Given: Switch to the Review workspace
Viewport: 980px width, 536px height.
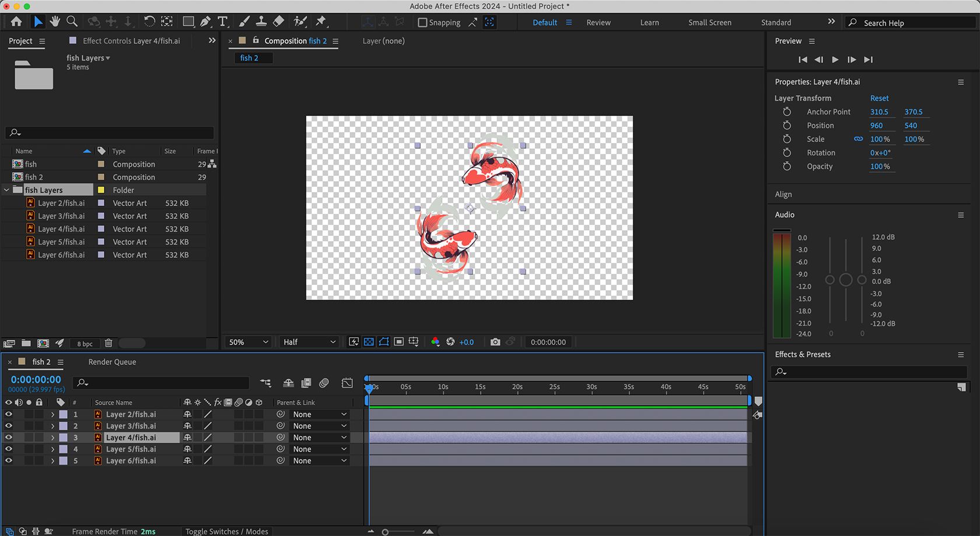Looking at the screenshot, I should coord(598,22).
